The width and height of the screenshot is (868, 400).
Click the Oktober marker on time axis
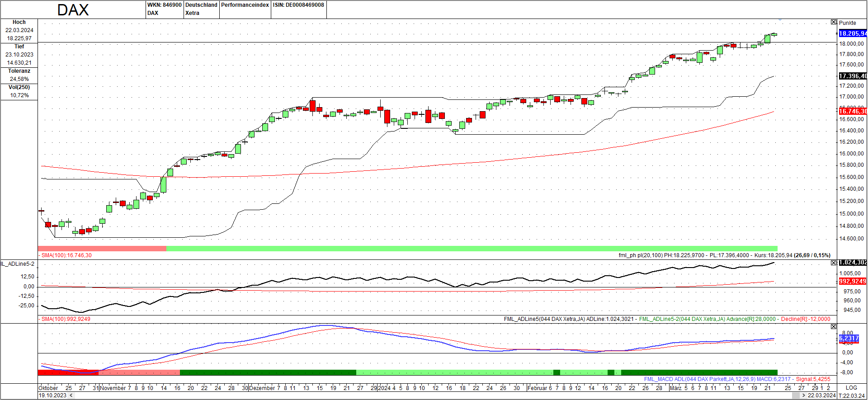48,388
